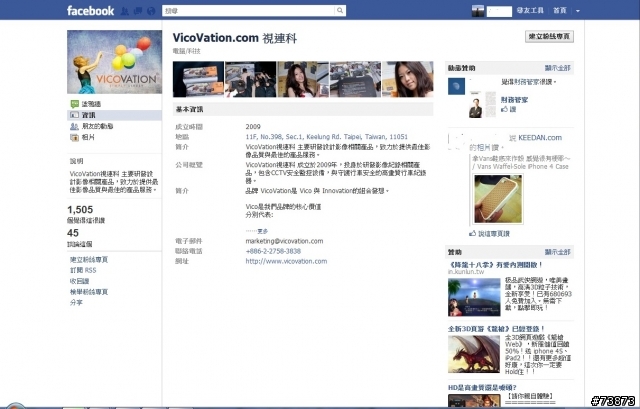Click the founding year 2009 value
The height and width of the screenshot is (409, 640).
pyautogui.click(x=253, y=127)
